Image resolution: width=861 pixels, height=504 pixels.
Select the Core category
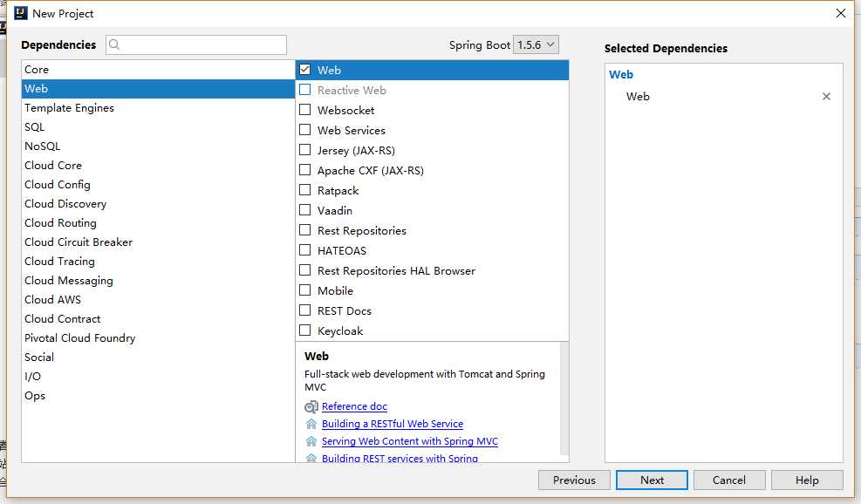pyautogui.click(x=158, y=70)
